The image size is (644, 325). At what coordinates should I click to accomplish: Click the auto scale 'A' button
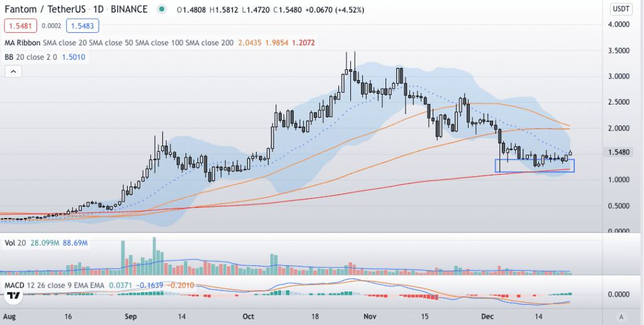621,317
